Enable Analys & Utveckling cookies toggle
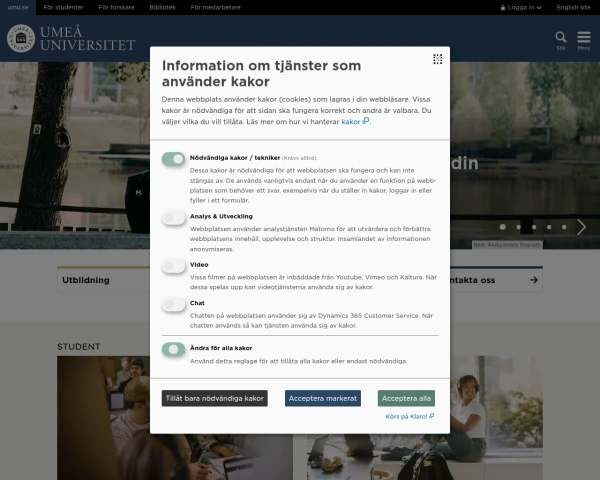The image size is (600, 480). click(x=173, y=217)
